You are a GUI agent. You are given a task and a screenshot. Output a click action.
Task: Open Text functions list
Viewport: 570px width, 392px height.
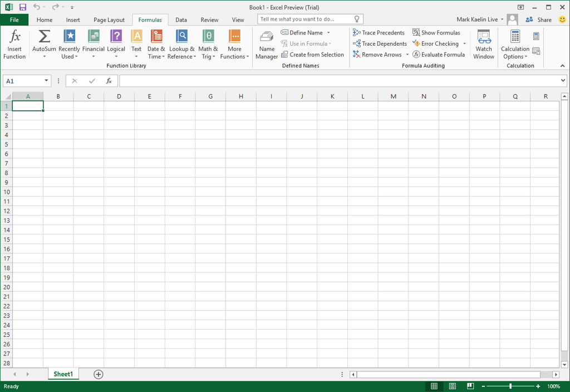coord(136,45)
